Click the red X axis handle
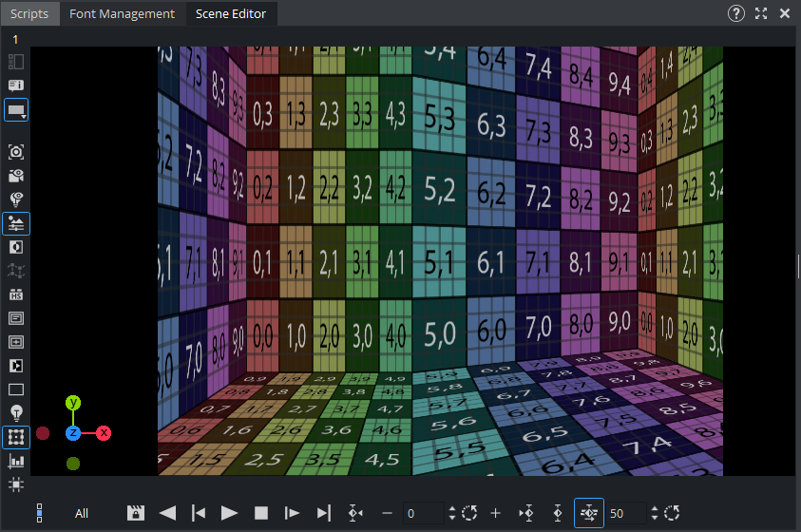This screenshot has height=532, width=801. 104,433
